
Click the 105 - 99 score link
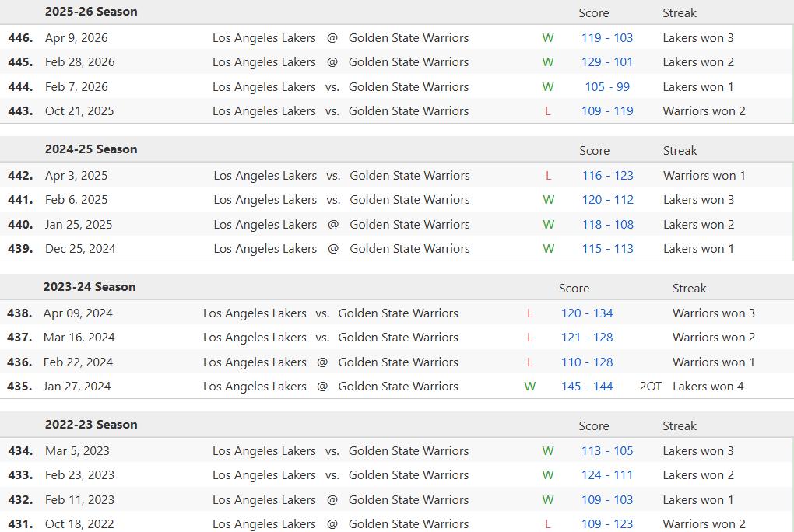(x=606, y=86)
